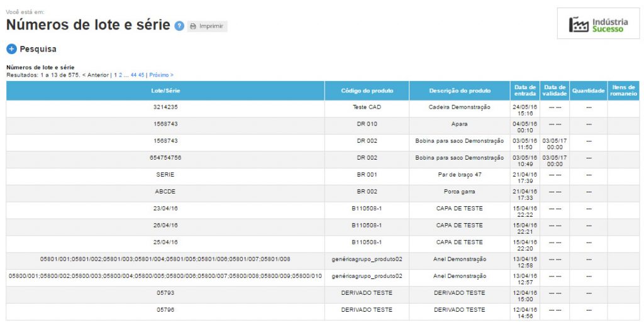Expand the Pesquisa search panel plus icon
644x335 pixels.
[x=11, y=49]
